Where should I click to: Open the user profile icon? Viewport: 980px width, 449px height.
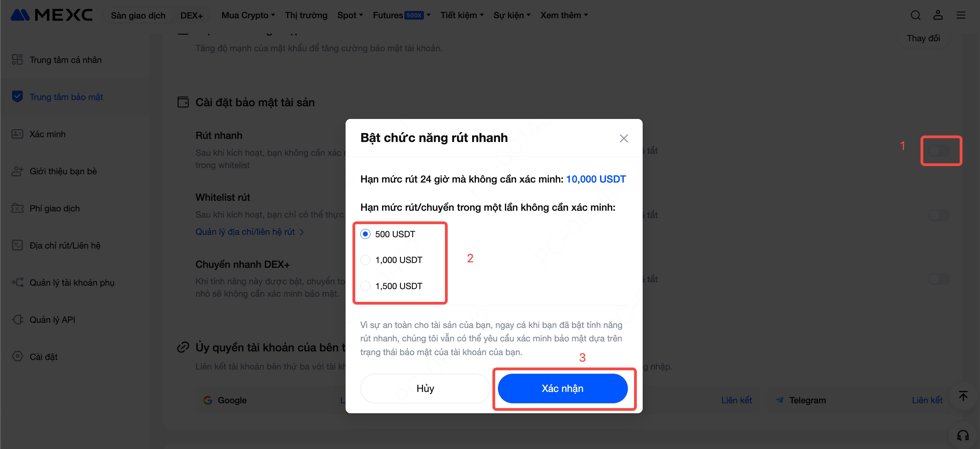[938, 15]
